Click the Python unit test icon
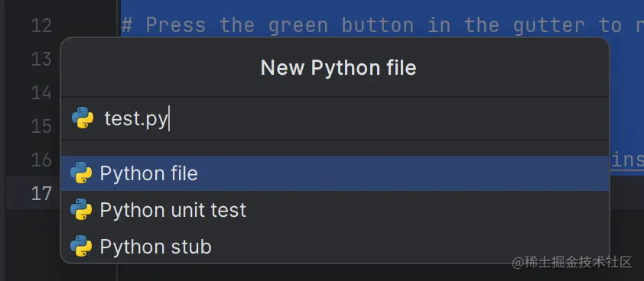The height and width of the screenshot is (281, 644). click(81, 210)
